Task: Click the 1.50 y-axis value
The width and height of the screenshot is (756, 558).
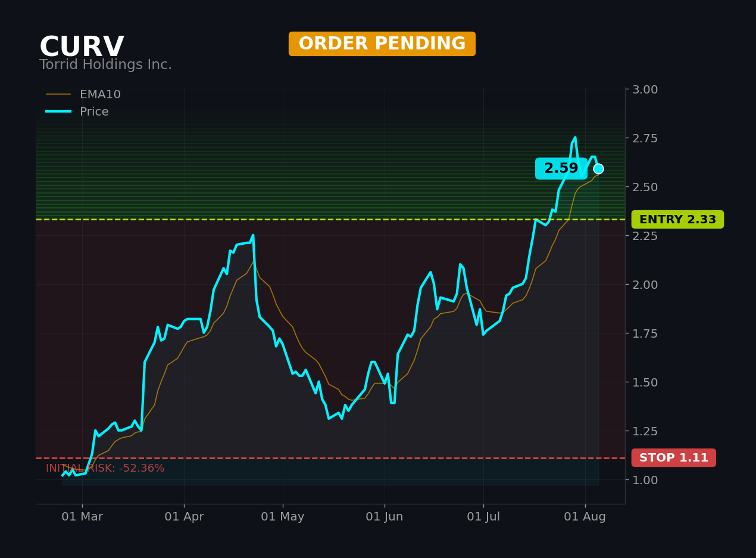Action: pyautogui.click(x=645, y=382)
